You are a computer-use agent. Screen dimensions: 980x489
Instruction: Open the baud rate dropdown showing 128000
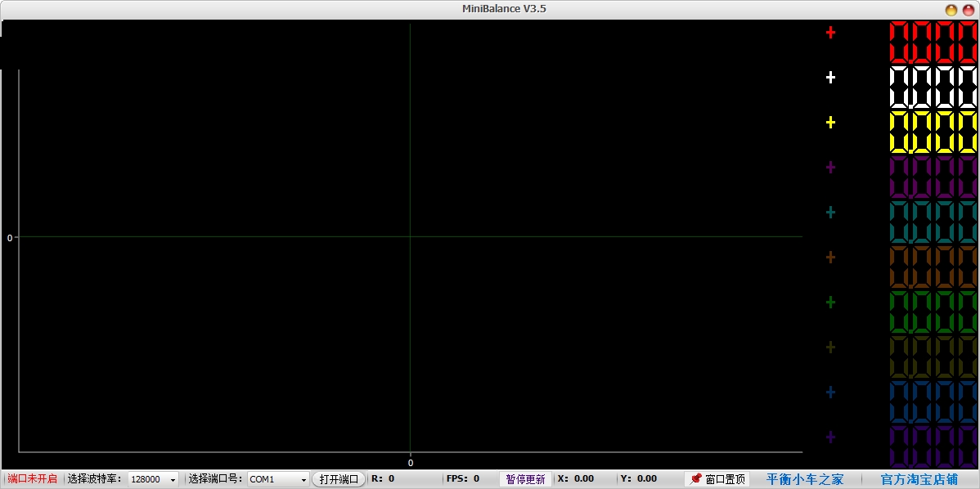click(x=153, y=479)
